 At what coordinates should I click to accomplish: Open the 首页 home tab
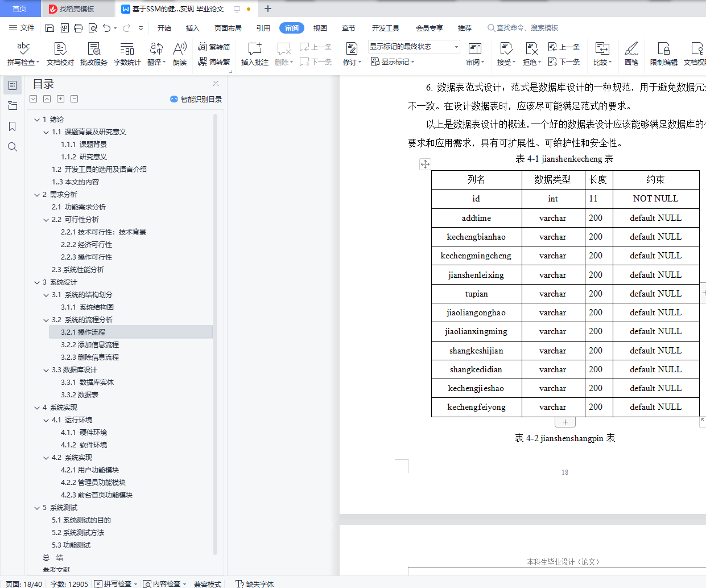[20, 9]
